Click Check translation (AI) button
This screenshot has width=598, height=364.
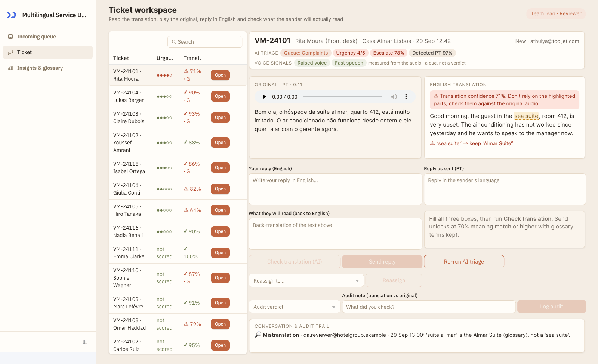(x=295, y=262)
